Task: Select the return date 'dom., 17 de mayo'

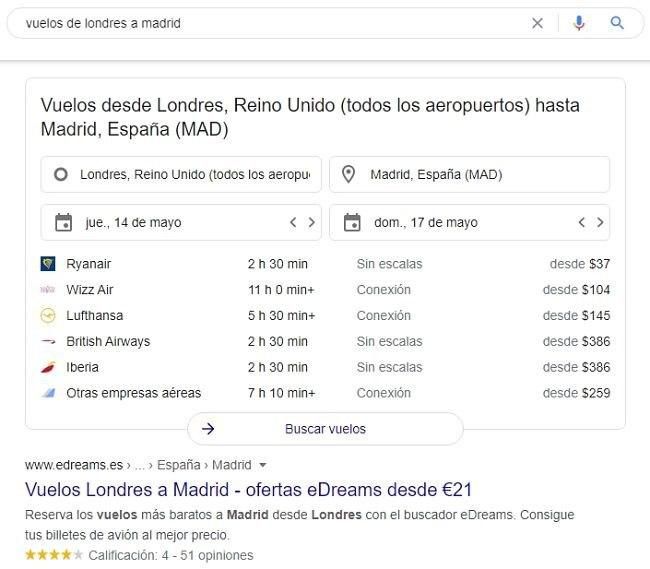Action: [426, 223]
